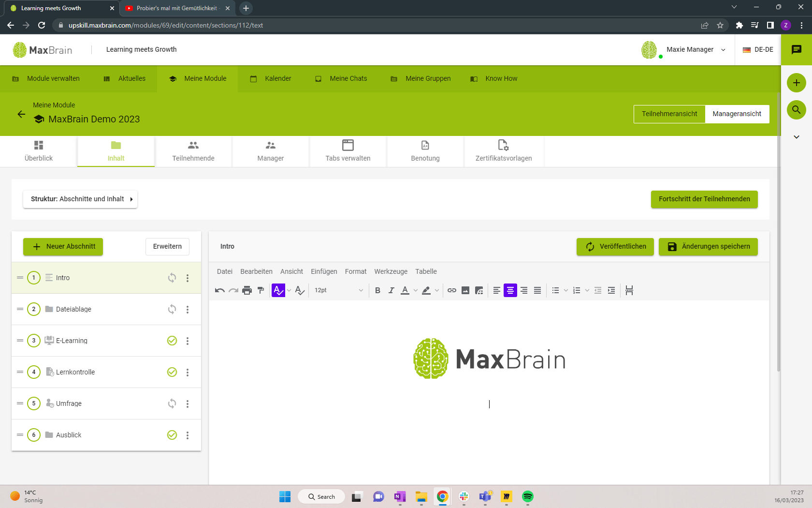Insert a hyperlink
Image resolution: width=812 pixels, height=508 pixels.
(x=452, y=290)
